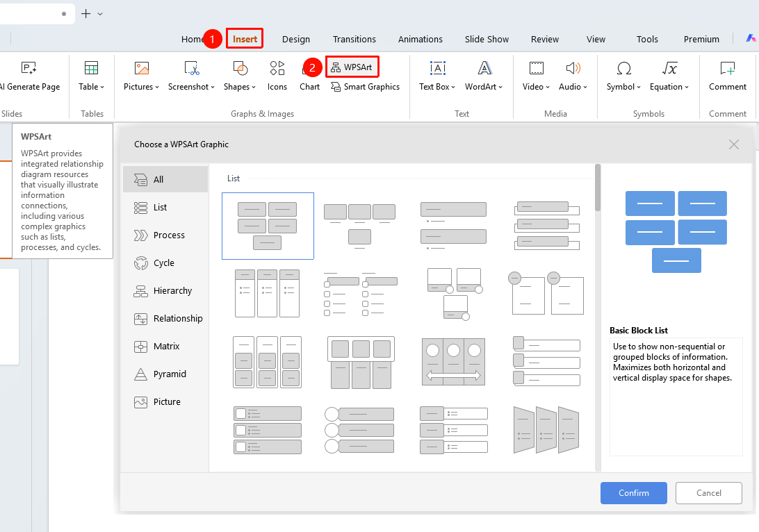Confirm the WPSArt graphic selection
Screen dimensions: 759x532
coord(634,493)
